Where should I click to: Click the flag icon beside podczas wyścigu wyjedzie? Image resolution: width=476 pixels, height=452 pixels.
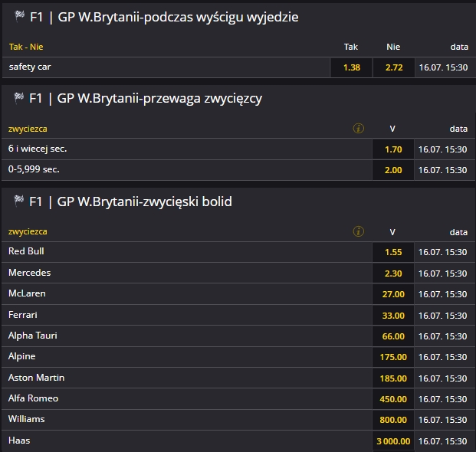click(x=19, y=16)
